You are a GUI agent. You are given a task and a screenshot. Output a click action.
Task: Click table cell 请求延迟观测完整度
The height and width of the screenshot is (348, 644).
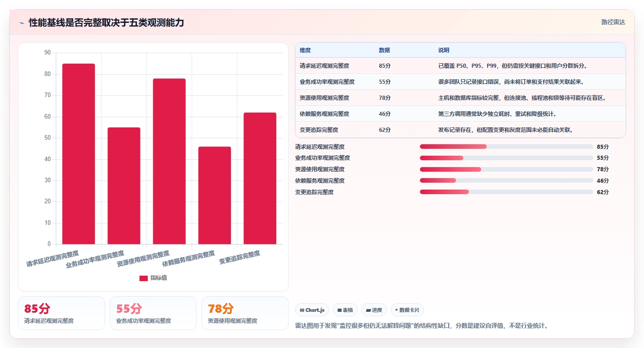click(324, 66)
